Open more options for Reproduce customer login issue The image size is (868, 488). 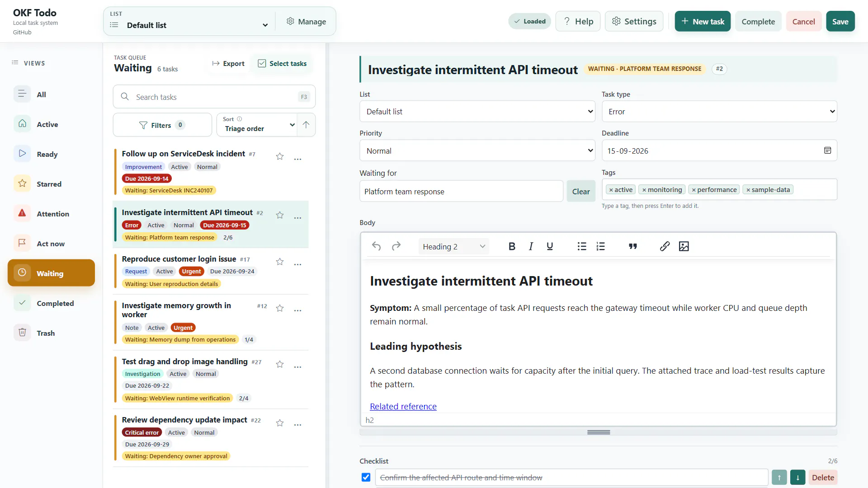point(297,264)
